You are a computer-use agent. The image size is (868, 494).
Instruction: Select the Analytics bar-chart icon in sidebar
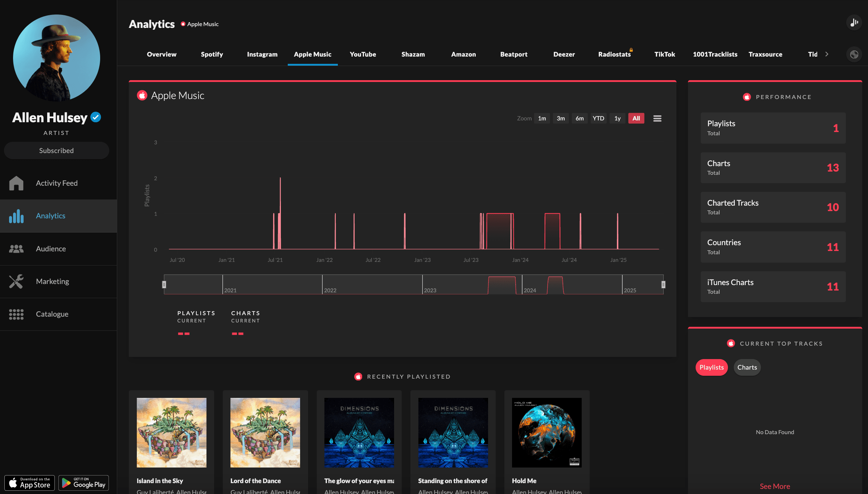[x=16, y=216]
